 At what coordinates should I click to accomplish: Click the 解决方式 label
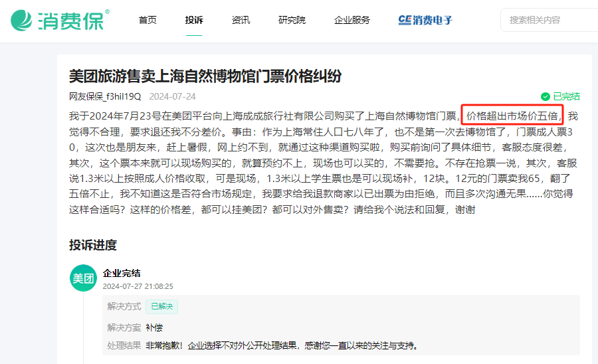coord(124,306)
